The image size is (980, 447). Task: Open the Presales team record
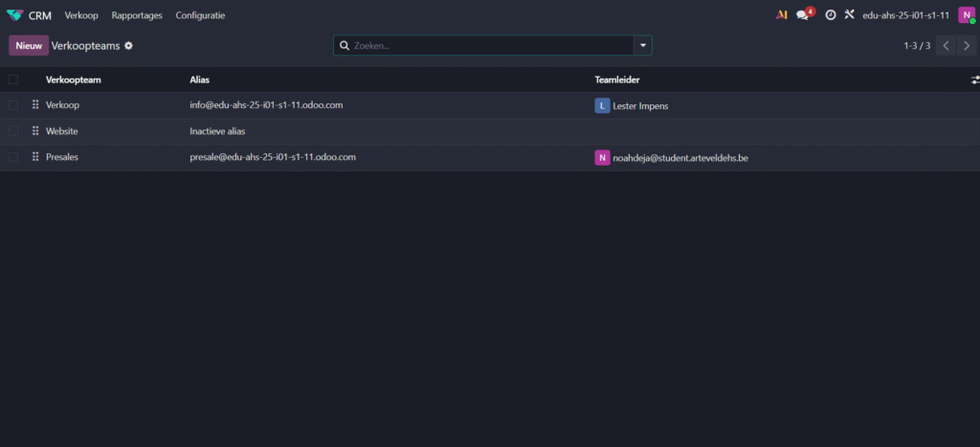62,157
